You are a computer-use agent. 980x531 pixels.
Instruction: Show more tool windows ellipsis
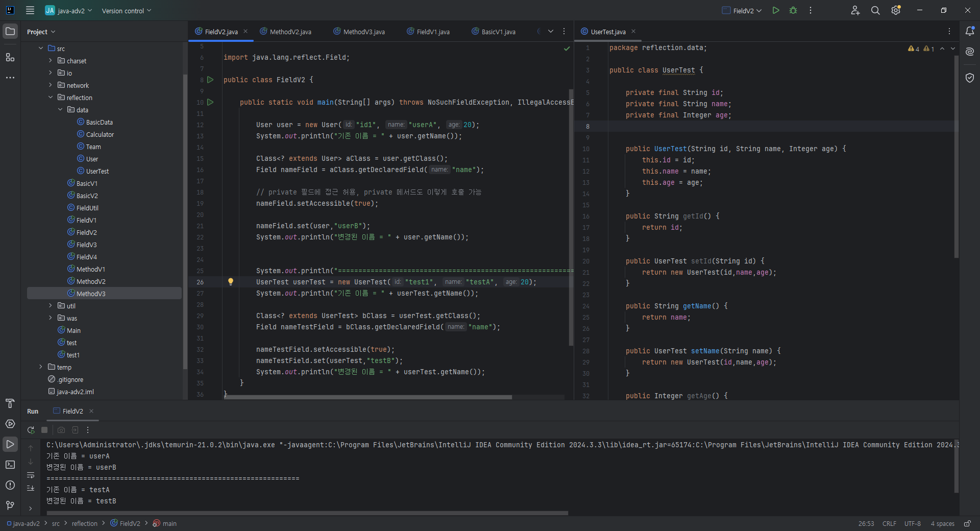(x=10, y=78)
